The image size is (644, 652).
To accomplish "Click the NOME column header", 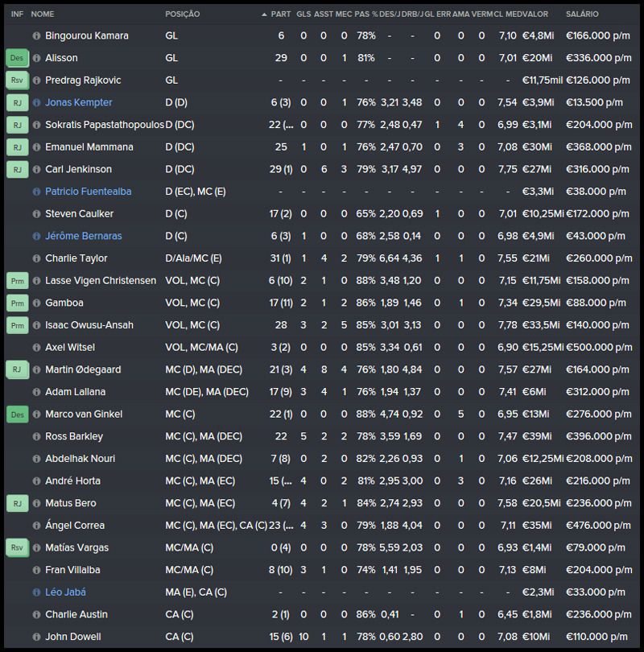I will point(43,14).
